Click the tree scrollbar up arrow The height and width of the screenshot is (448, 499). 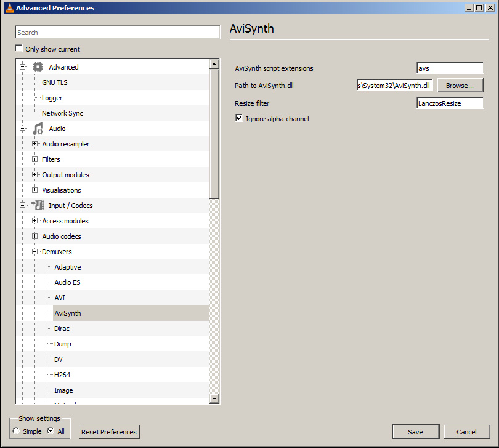[214, 64]
